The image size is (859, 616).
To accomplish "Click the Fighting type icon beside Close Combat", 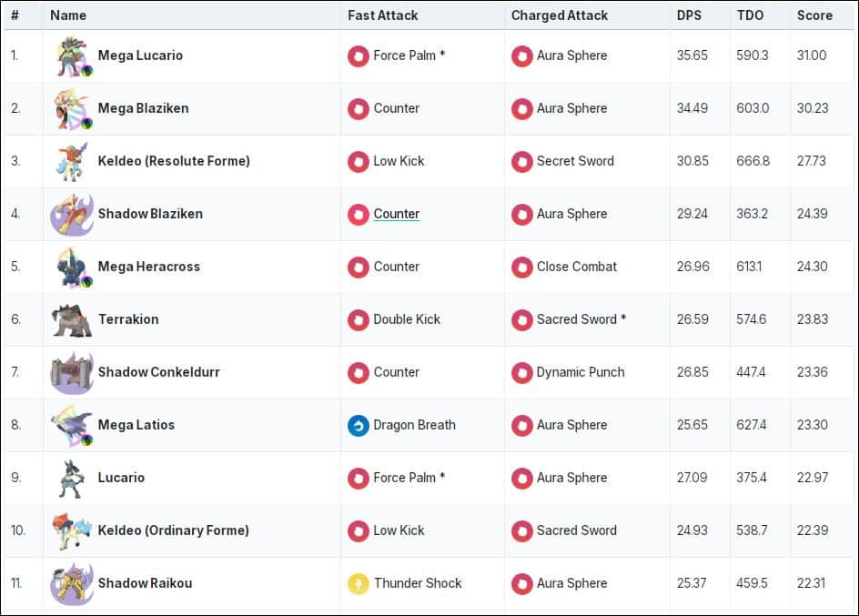I will click(x=521, y=268).
